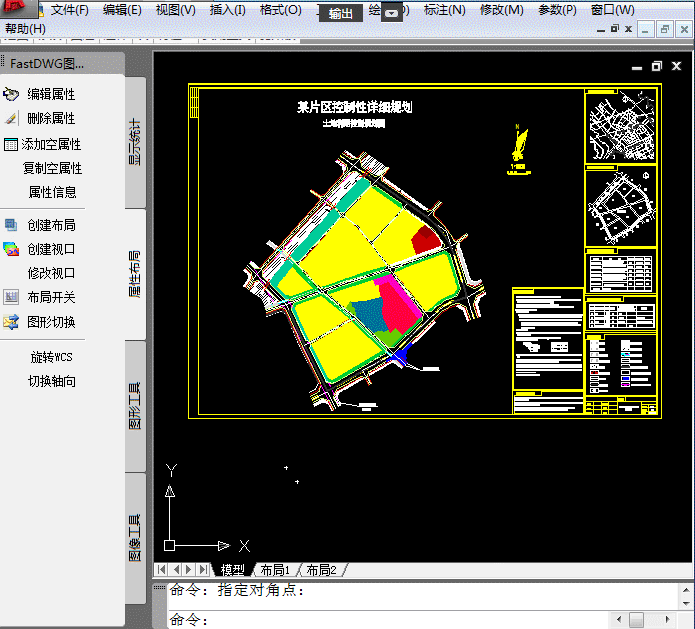Viewport: 695px width, 629px height.
Task: Select the 模型 tab
Action: tap(233, 570)
